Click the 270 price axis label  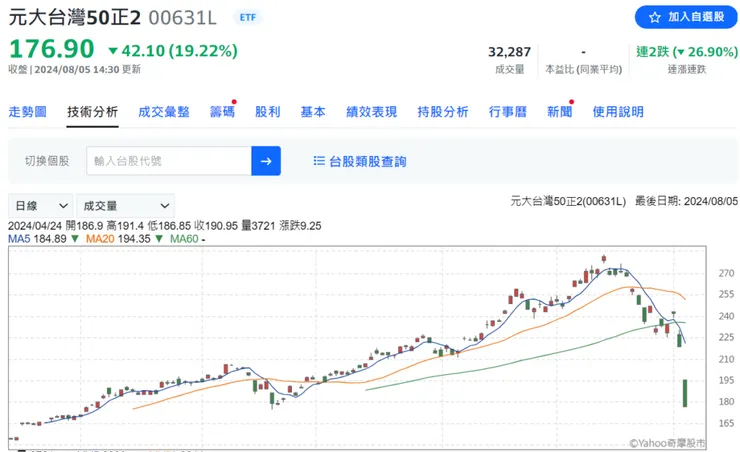click(726, 273)
